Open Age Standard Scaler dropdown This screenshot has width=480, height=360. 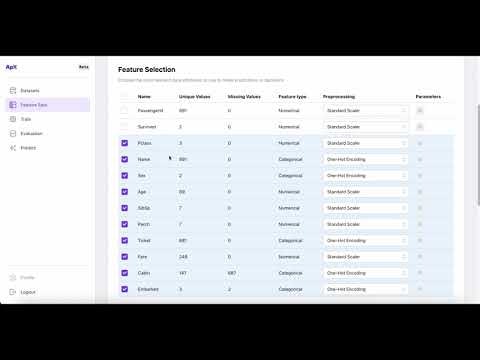click(366, 192)
